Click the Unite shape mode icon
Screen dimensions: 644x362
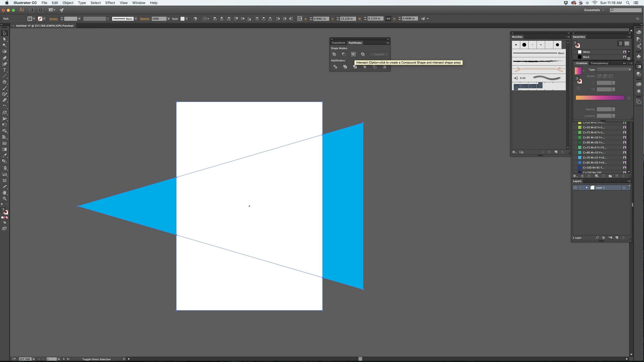coord(334,54)
